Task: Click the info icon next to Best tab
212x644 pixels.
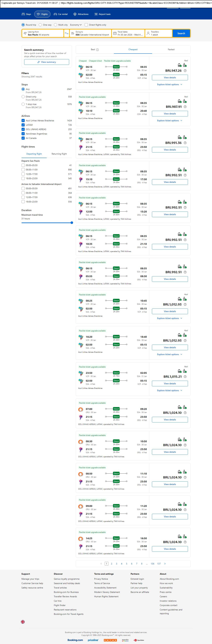Action: (98, 50)
